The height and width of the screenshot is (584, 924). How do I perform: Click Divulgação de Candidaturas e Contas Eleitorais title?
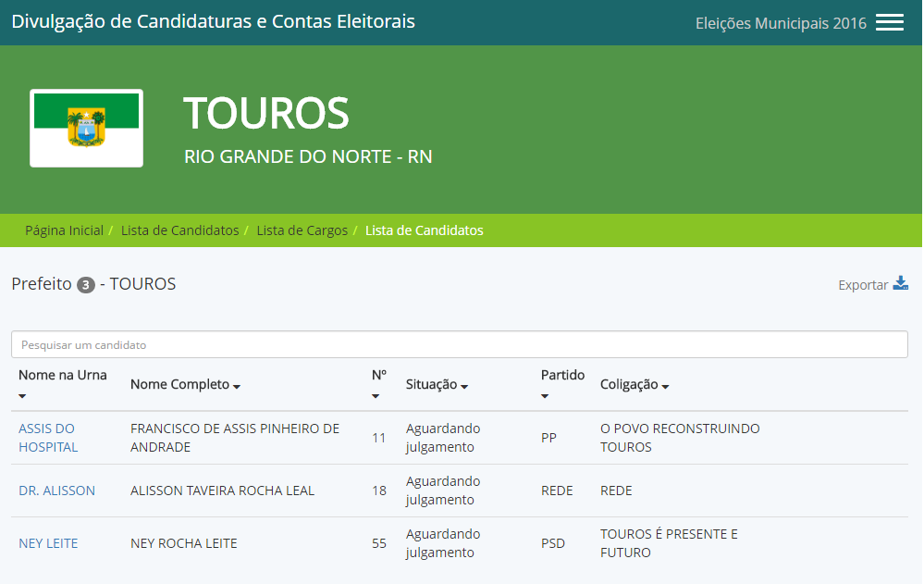click(214, 21)
